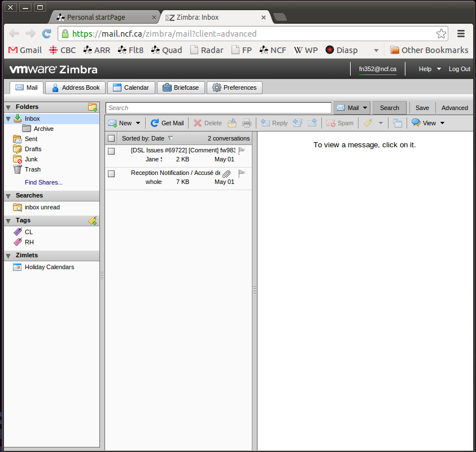Click the fn352@ncf.ca account link

tap(377, 69)
